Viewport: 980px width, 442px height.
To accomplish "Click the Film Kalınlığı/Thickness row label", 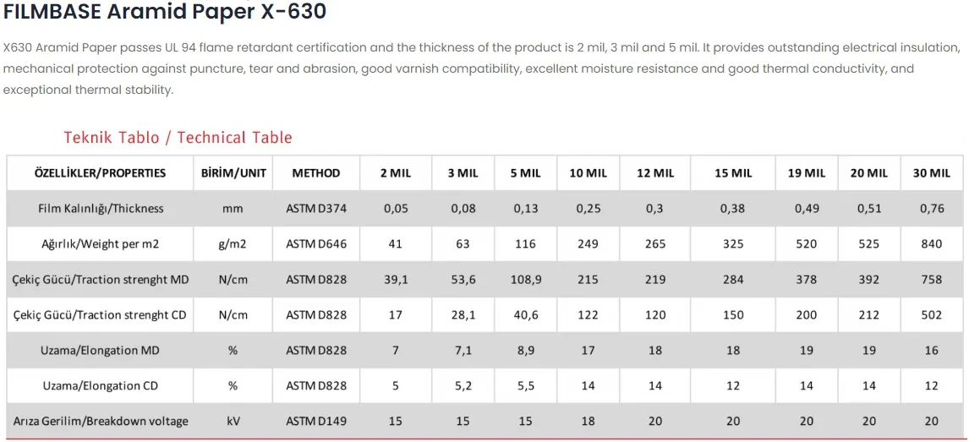I will [x=101, y=209].
